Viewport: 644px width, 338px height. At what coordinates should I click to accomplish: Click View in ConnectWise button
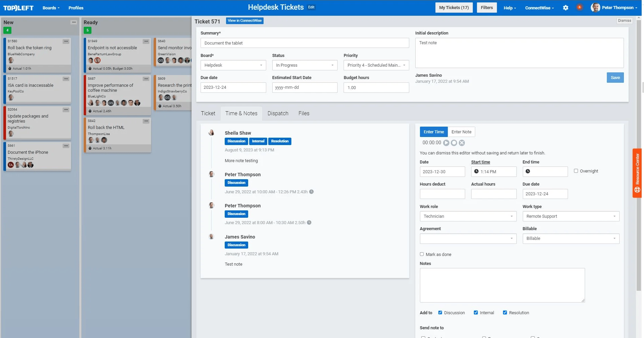[244, 21]
